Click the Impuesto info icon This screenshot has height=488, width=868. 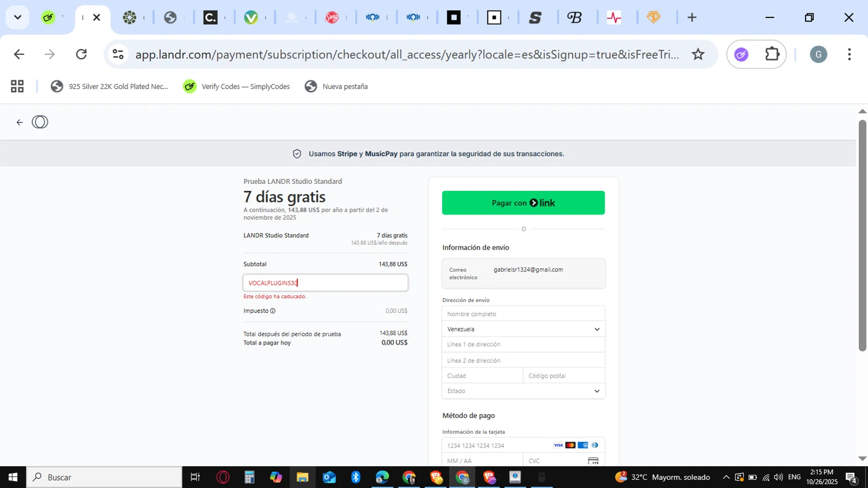[x=273, y=311]
